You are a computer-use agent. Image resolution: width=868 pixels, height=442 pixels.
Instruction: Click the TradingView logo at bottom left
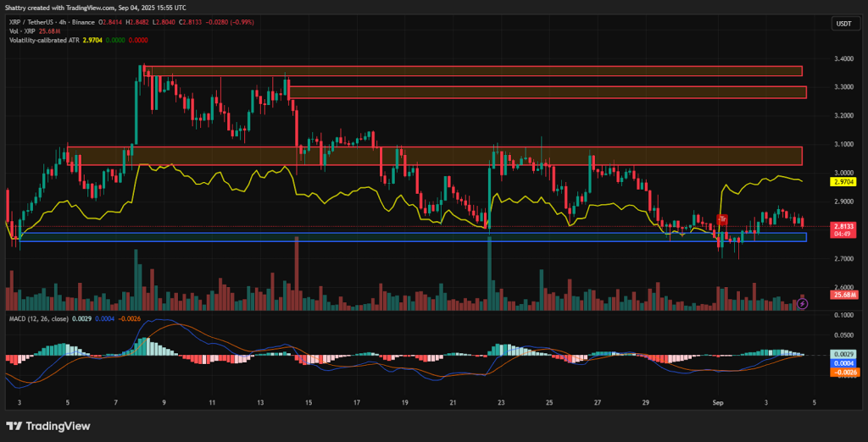point(48,425)
